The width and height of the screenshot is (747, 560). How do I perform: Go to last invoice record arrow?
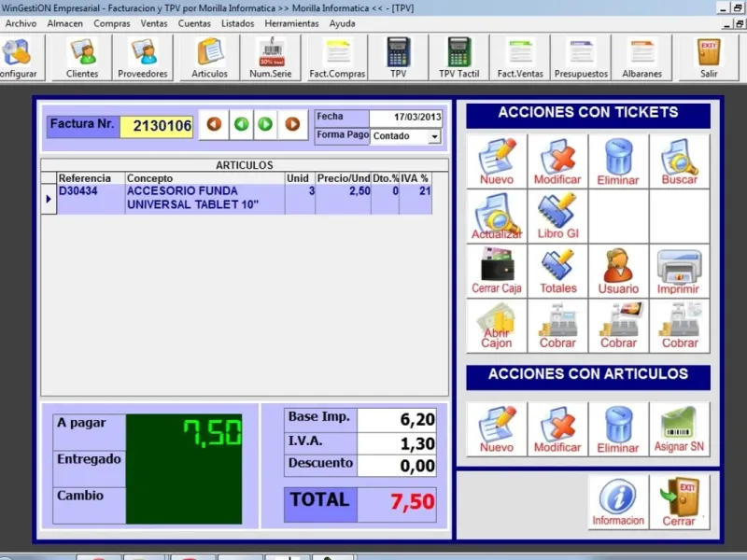coord(292,125)
